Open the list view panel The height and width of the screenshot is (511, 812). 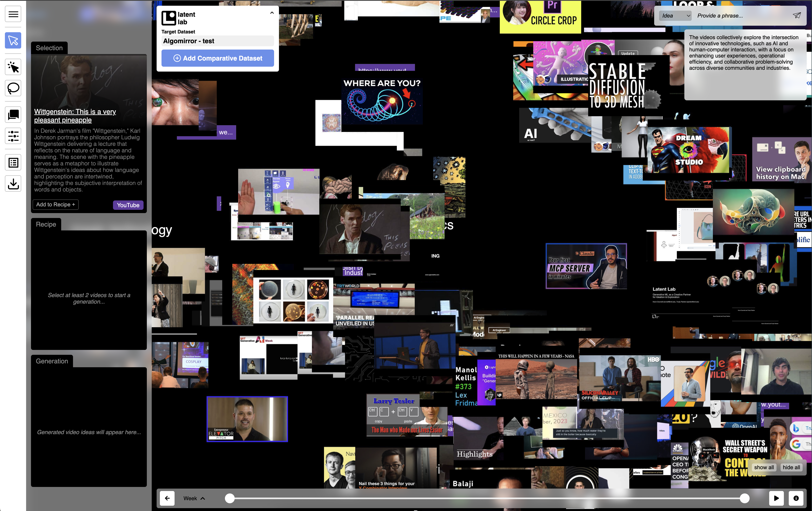click(x=13, y=162)
